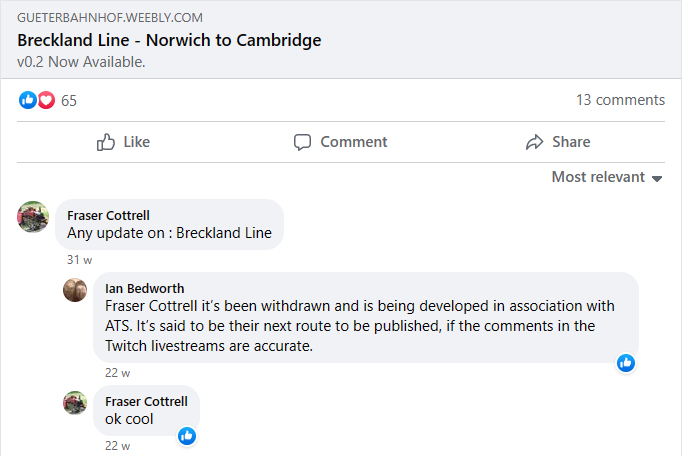Open the Breckland Line - Norwich to Cambridge link
This screenshot has height=456, width=682.
tap(169, 40)
